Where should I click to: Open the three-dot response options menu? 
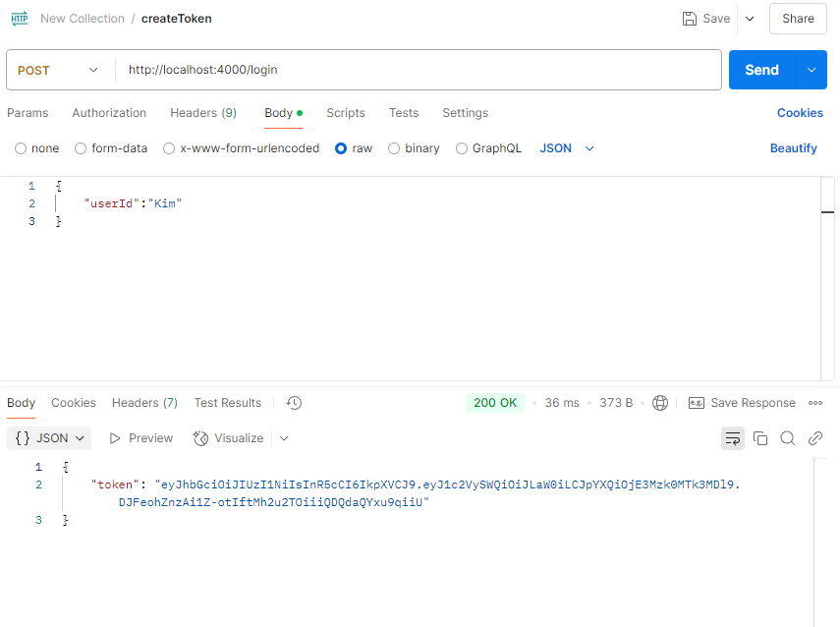tap(815, 403)
